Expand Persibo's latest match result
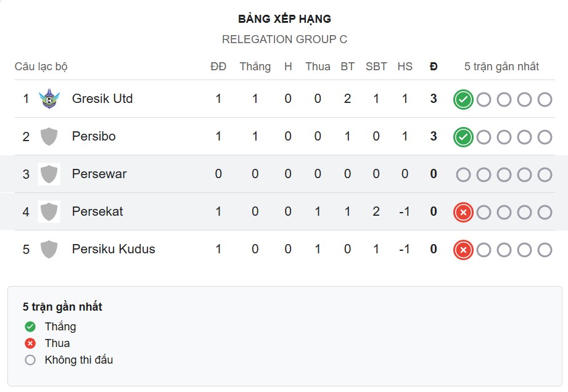The image size is (568, 392). pos(462,136)
